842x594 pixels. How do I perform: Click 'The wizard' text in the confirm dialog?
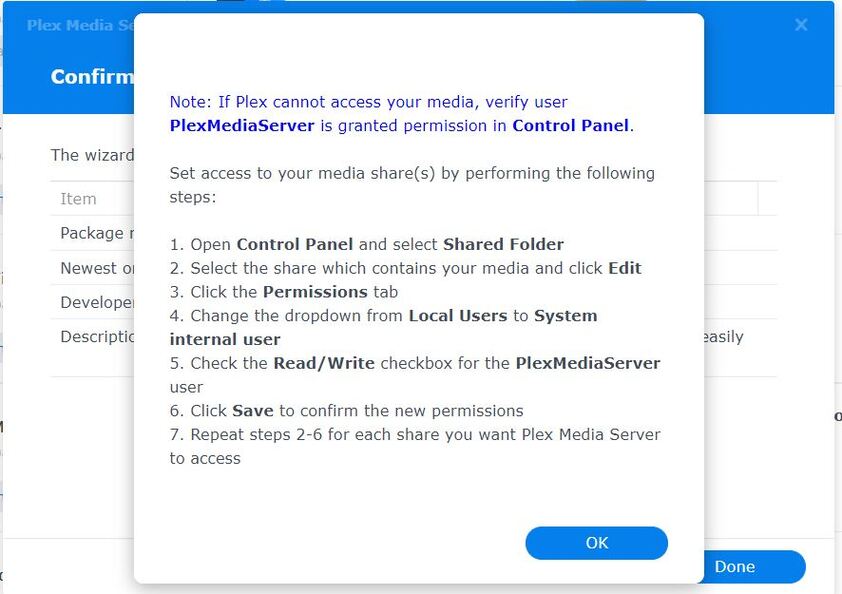point(92,155)
